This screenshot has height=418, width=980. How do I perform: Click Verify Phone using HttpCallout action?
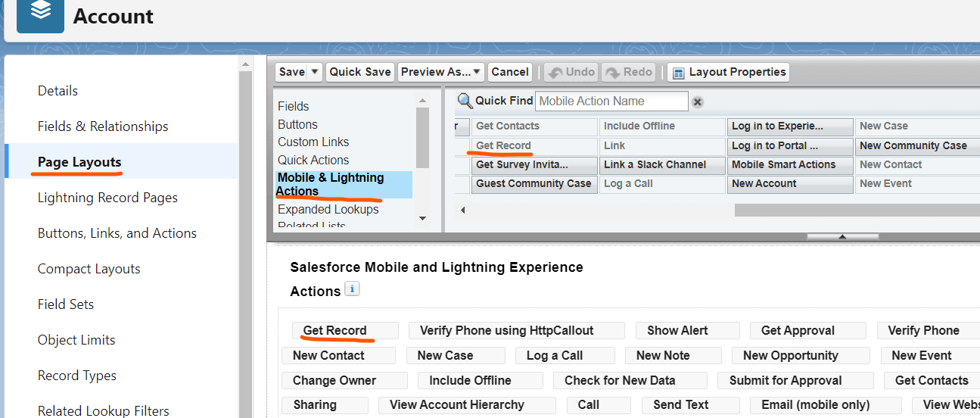click(x=517, y=330)
